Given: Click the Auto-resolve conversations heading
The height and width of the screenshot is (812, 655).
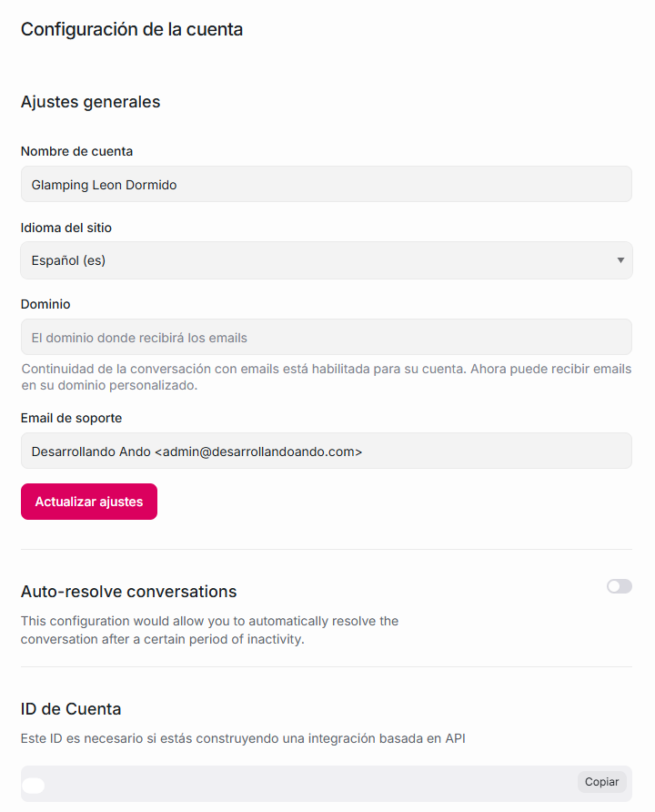Looking at the screenshot, I should pyautogui.click(x=128, y=592).
